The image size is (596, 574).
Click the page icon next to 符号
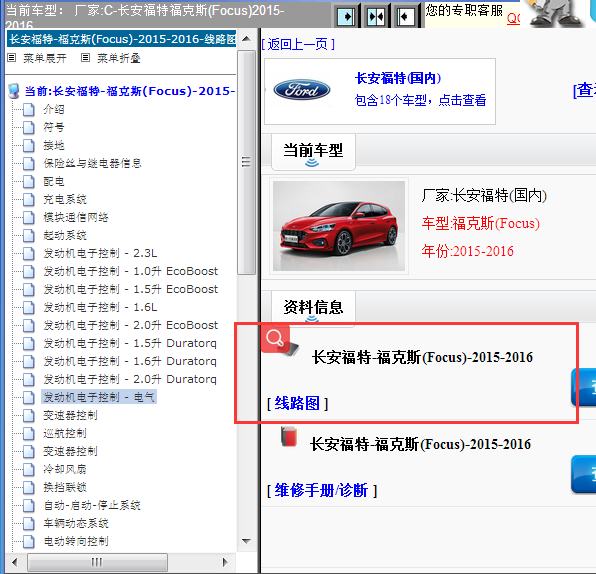[29, 127]
